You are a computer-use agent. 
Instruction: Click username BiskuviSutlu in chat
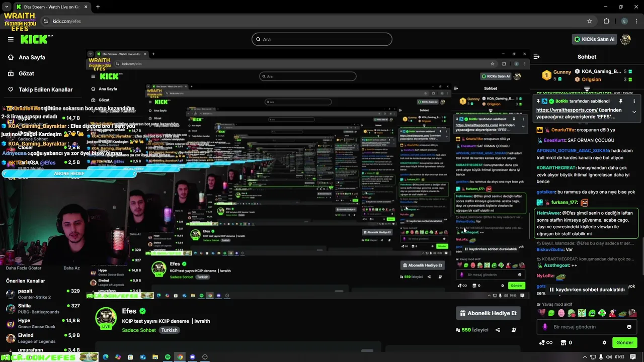(550, 249)
